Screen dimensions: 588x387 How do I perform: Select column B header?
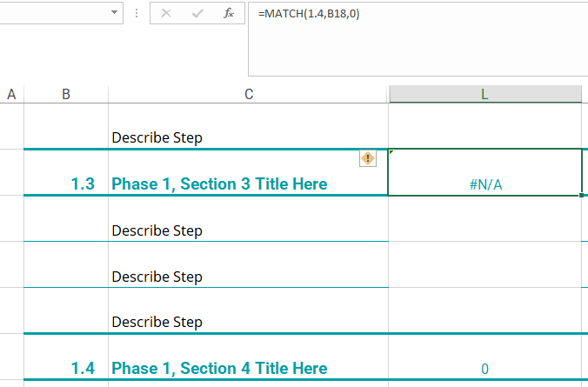[66, 94]
